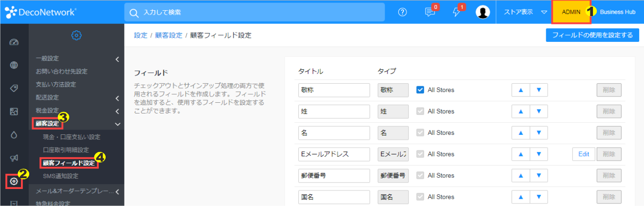Open the megaphone marketing icon
Viewport: 644px width, 206px height.
coord(14,158)
